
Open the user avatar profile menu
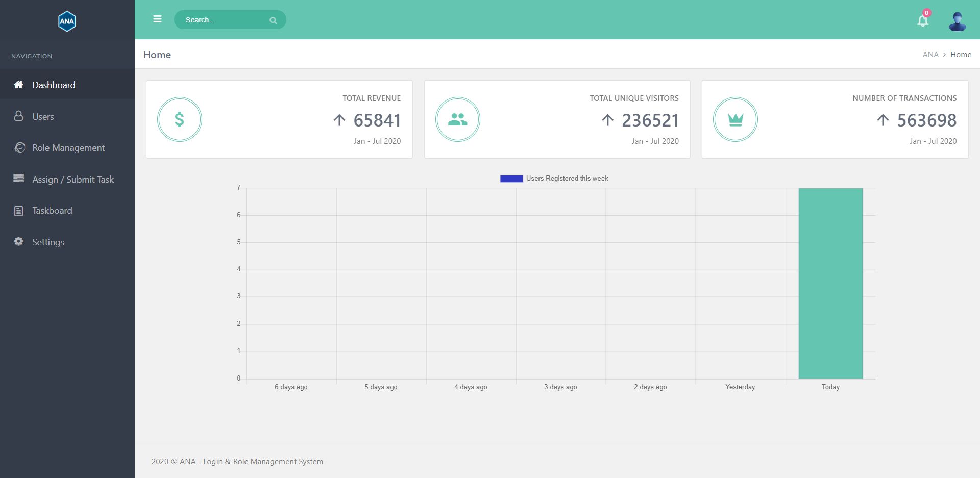[957, 21]
